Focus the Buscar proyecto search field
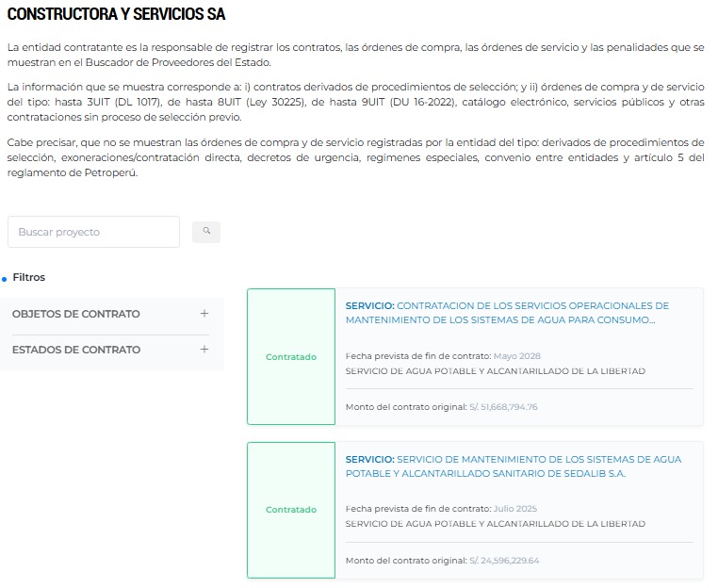 (x=93, y=232)
